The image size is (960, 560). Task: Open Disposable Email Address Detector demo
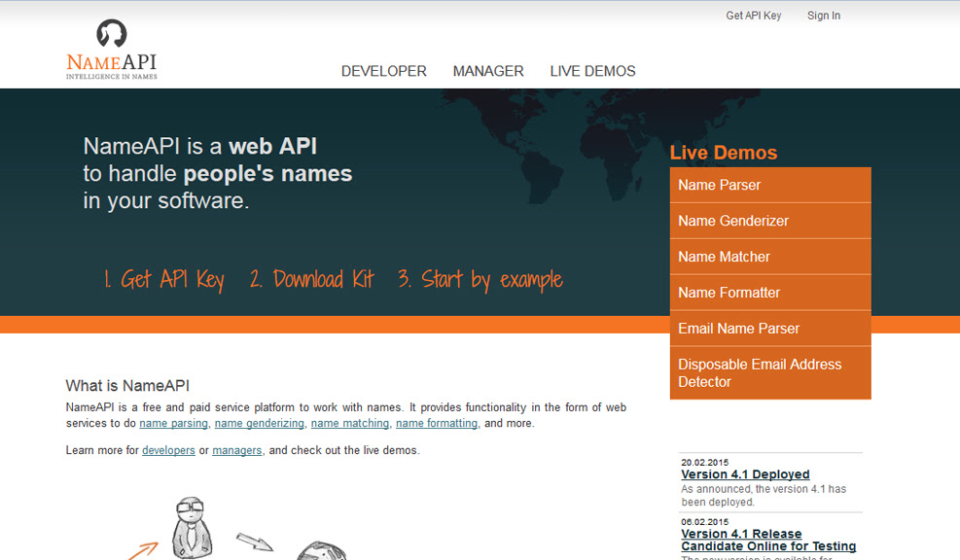click(x=770, y=372)
